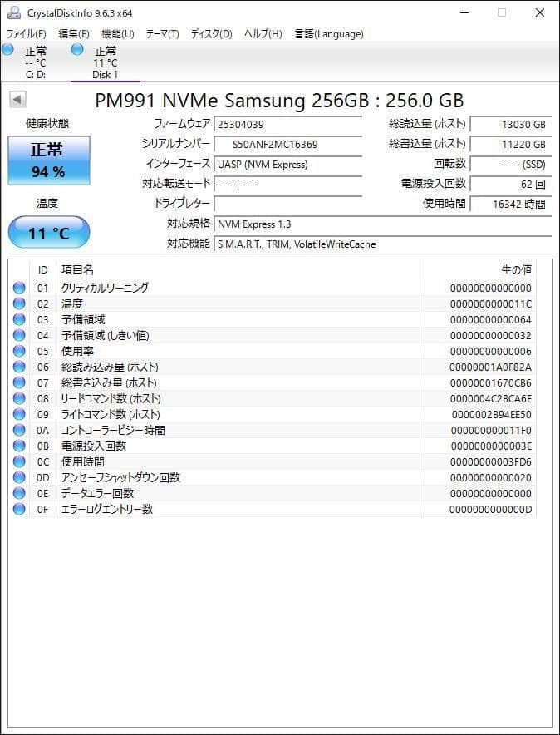Image resolution: width=560 pixels, height=735 pixels.
Task: Select raw value 0000002B94EE50
Action: [x=492, y=415]
